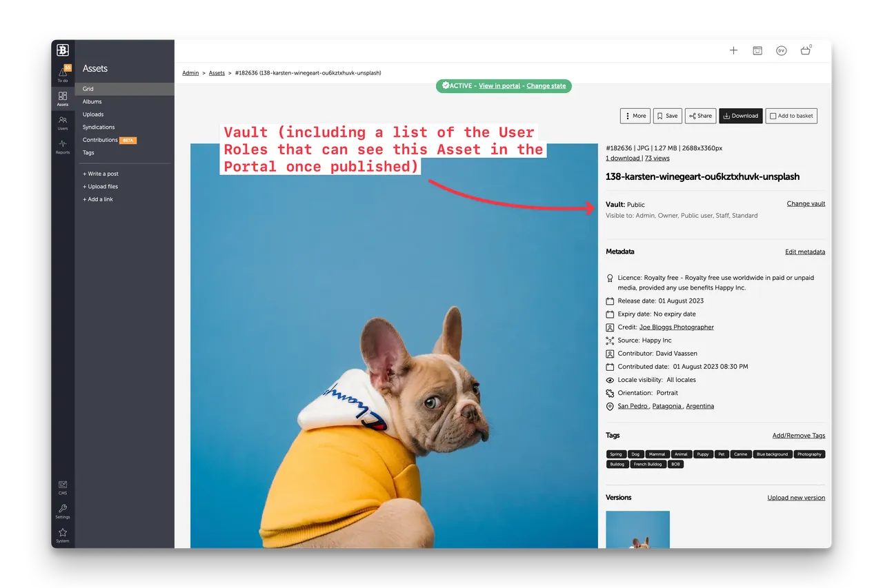Open the More options dropdown
The height and width of the screenshot is (588, 883).
pos(635,116)
